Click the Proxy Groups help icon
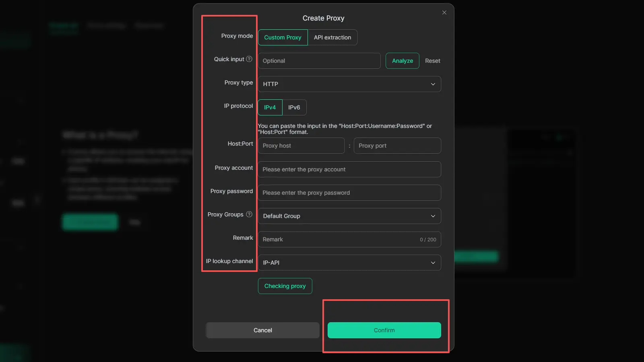This screenshot has height=362, width=644. (x=249, y=214)
